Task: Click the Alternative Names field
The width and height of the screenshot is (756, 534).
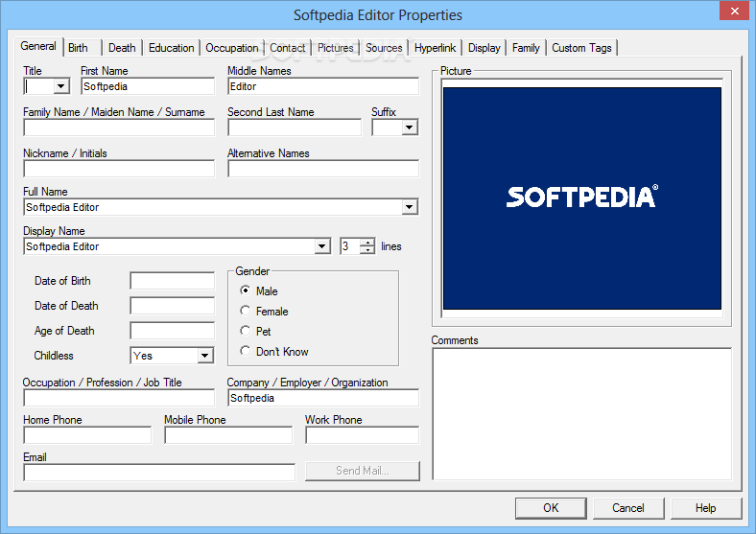Action: [323, 169]
